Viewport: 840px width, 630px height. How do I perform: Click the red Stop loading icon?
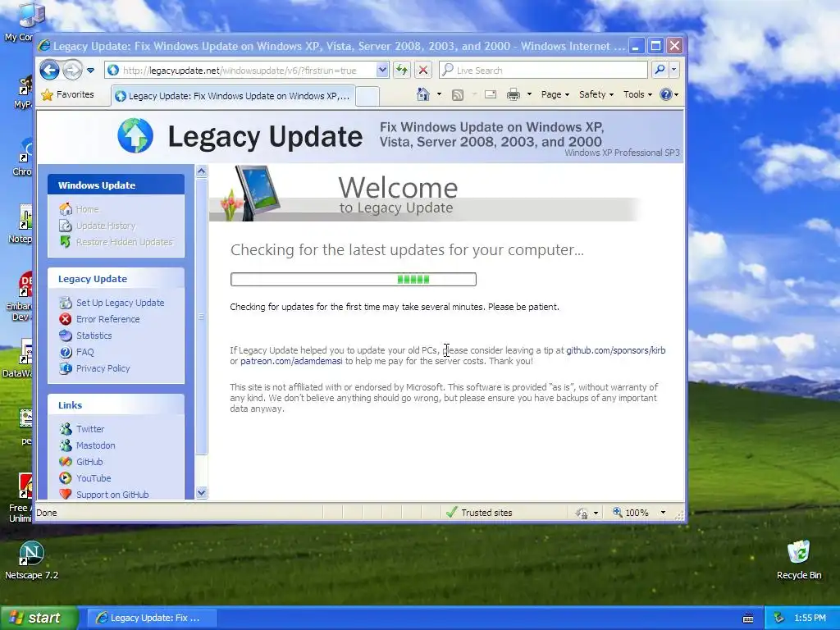423,71
